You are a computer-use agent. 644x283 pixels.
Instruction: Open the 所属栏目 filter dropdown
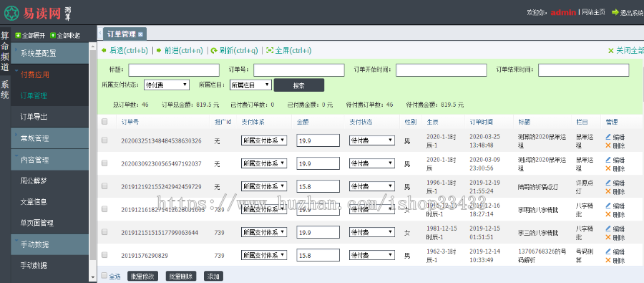tap(250, 85)
